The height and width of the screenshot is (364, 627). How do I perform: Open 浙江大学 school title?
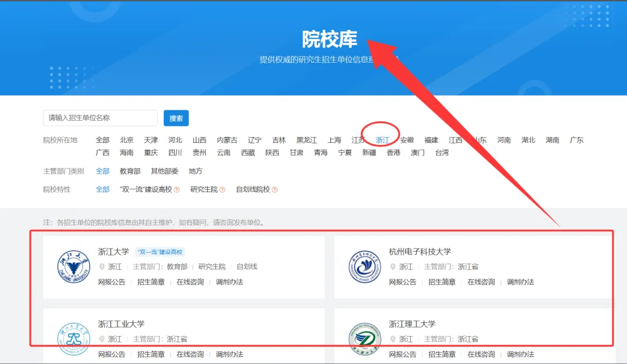(x=114, y=251)
